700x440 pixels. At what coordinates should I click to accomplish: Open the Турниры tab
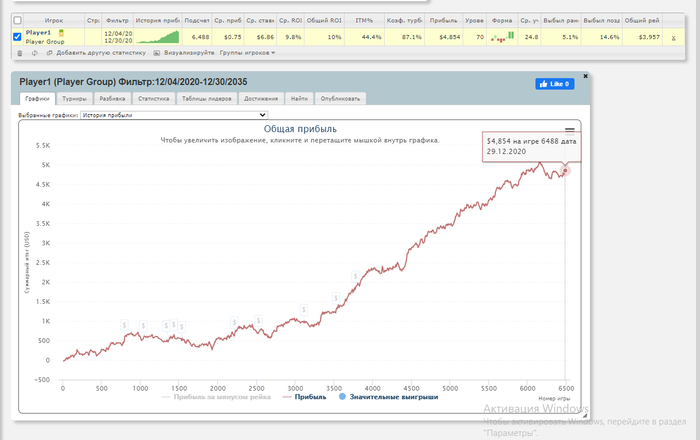click(75, 99)
